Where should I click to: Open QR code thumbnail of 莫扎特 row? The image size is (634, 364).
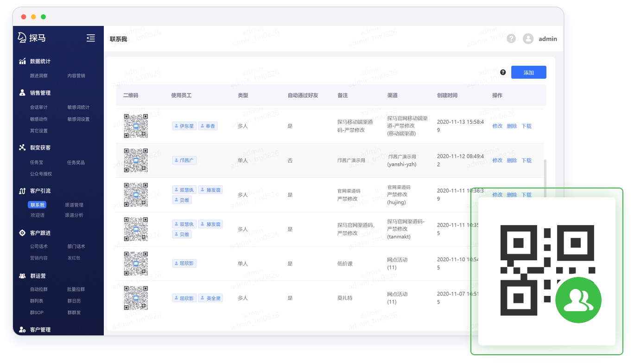coord(136,298)
